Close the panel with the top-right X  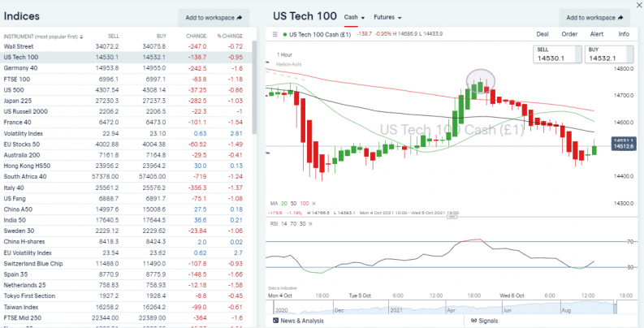pos(639,4)
